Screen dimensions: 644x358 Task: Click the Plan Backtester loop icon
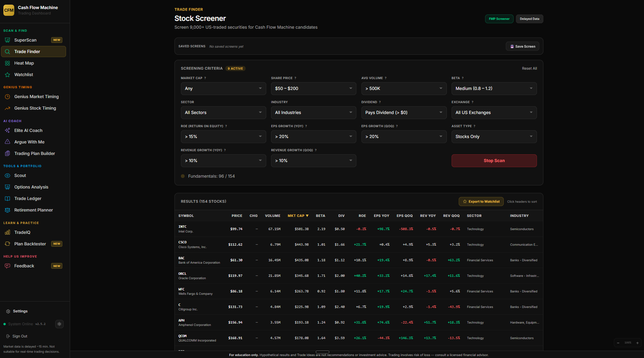[x=7, y=244]
